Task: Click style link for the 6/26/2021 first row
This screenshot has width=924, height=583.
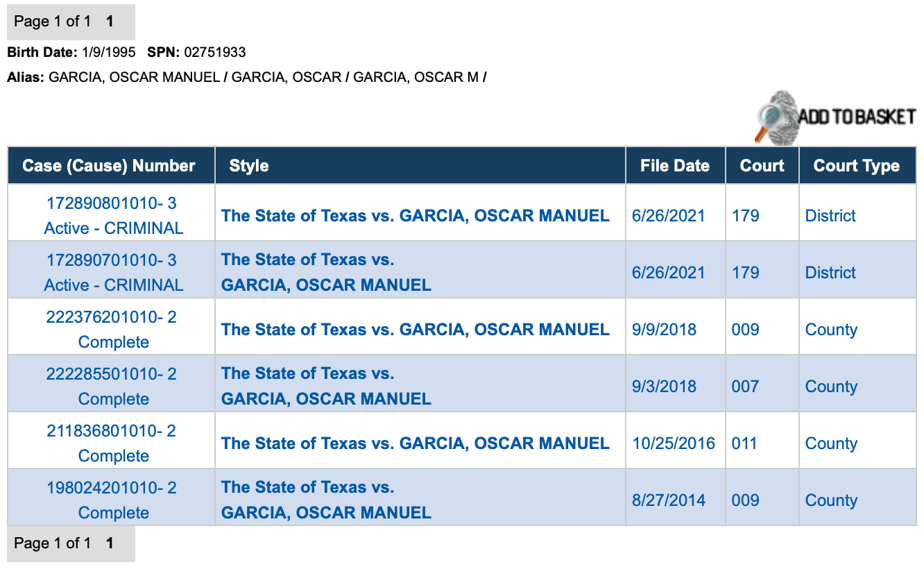Action: click(415, 216)
